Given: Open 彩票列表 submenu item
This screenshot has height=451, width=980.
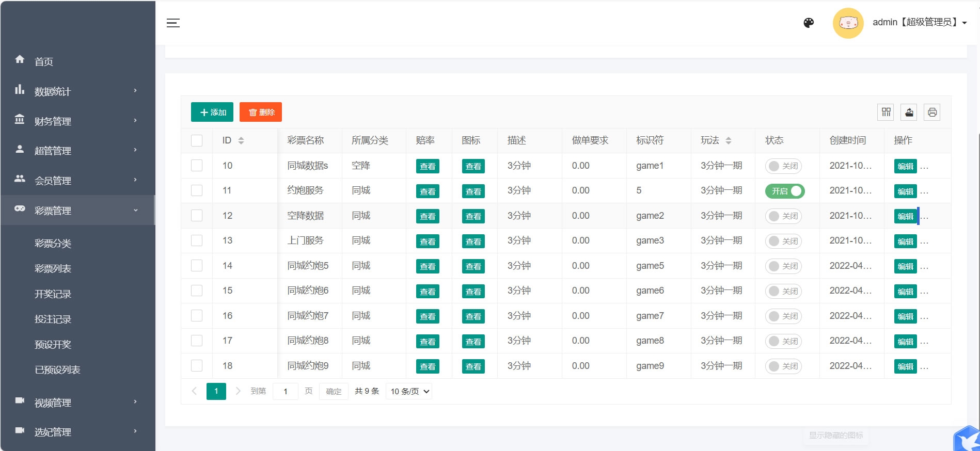Looking at the screenshot, I should (53, 268).
